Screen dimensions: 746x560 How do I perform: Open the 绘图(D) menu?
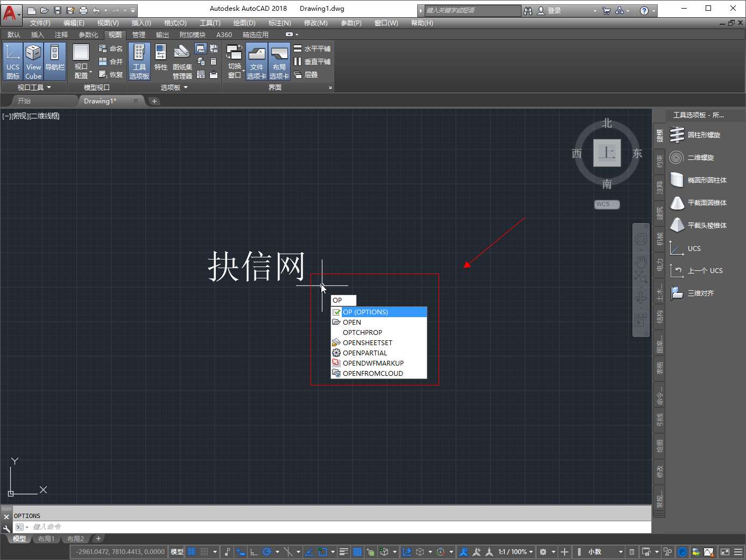point(244,23)
